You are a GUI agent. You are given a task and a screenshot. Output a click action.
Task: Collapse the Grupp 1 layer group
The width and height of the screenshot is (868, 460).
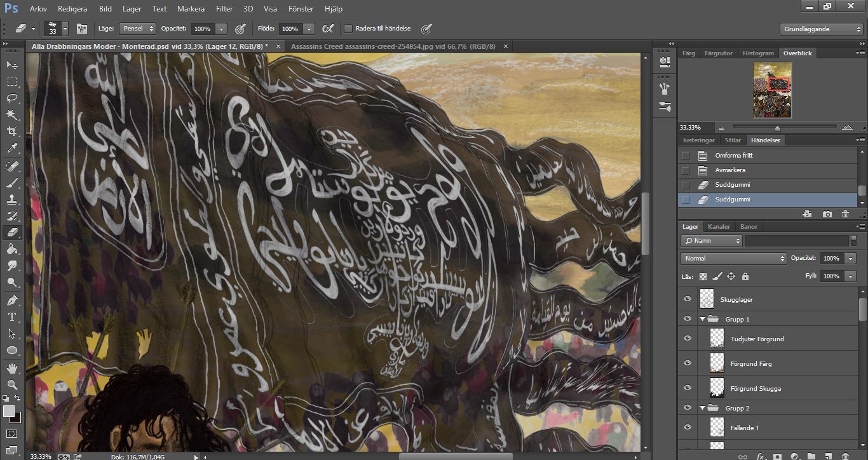click(702, 319)
